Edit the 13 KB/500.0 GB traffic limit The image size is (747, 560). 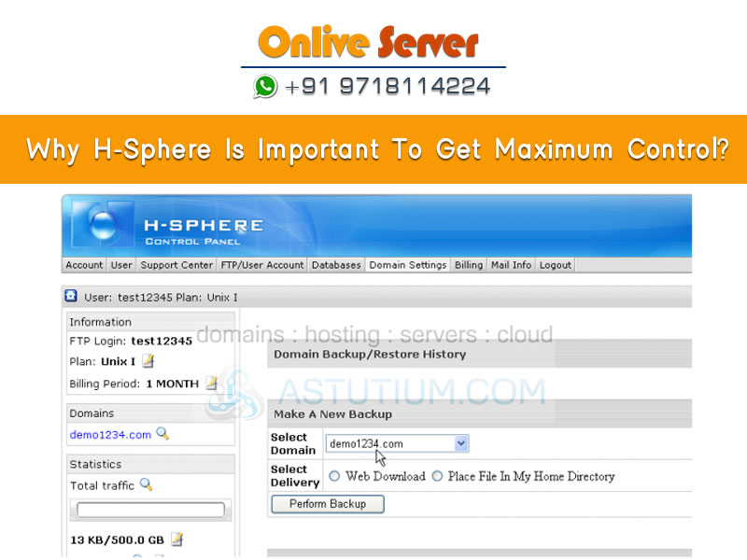(176, 539)
